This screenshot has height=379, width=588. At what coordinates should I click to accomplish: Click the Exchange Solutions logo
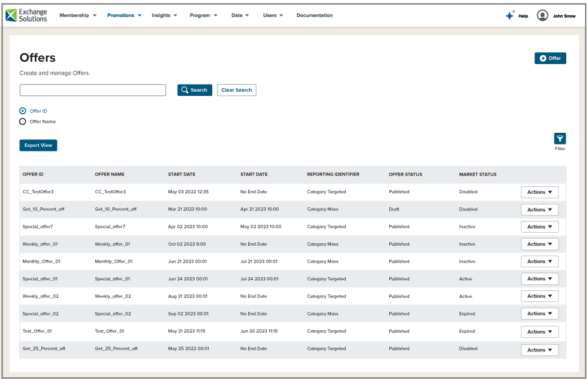point(26,15)
